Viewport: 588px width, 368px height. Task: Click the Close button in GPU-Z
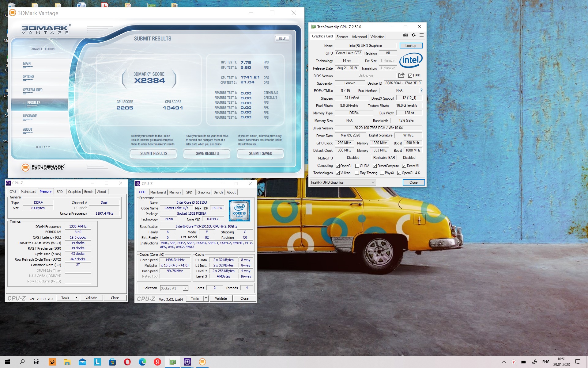(x=413, y=182)
